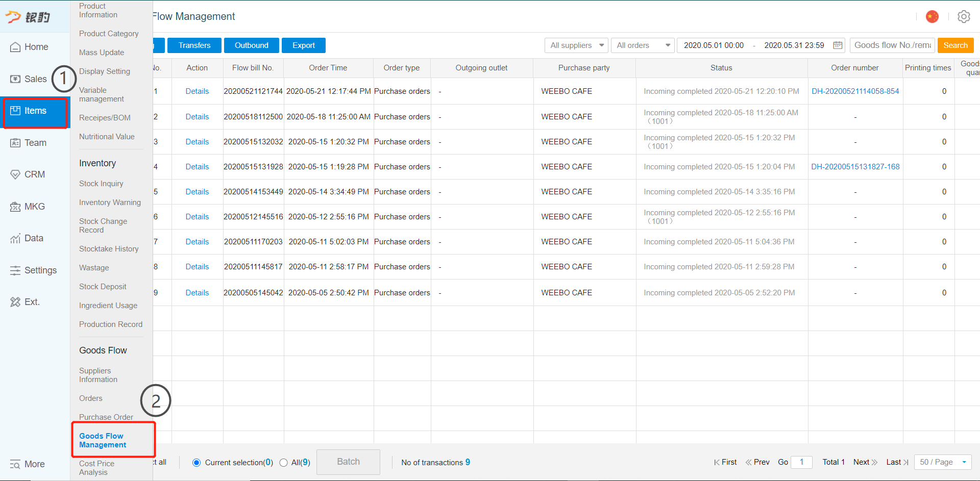The image size is (980, 481).
Task: Open the Team section icon
Action: (x=15, y=143)
